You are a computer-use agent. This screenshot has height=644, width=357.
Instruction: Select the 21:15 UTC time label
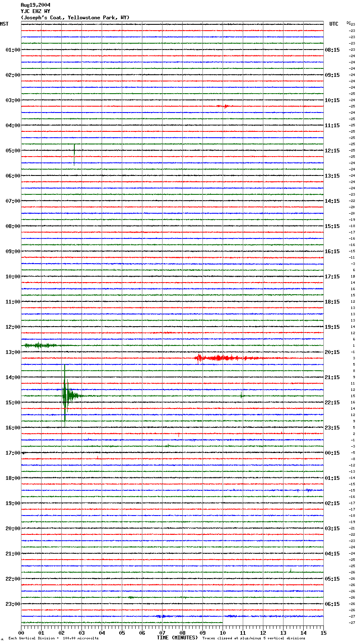[x=332, y=377]
